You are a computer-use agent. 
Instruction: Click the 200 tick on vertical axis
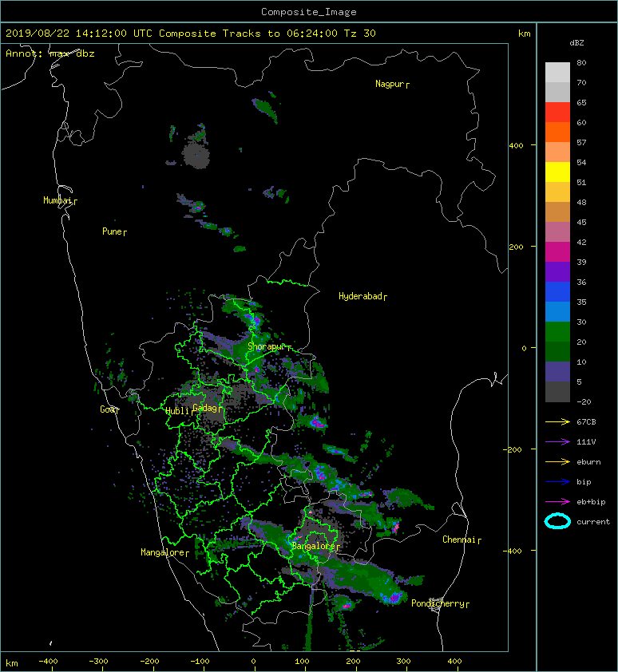tap(517, 247)
